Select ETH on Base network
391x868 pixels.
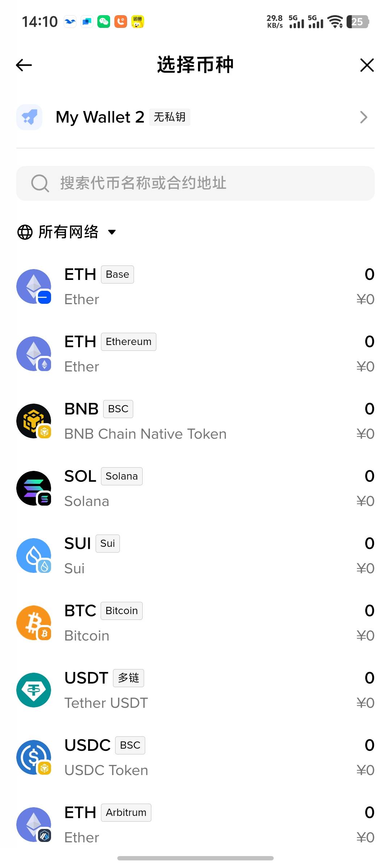(x=195, y=286)
